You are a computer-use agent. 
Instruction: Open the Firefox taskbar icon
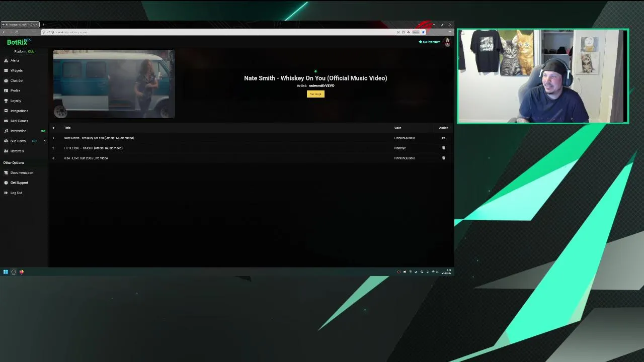(22, 272)
